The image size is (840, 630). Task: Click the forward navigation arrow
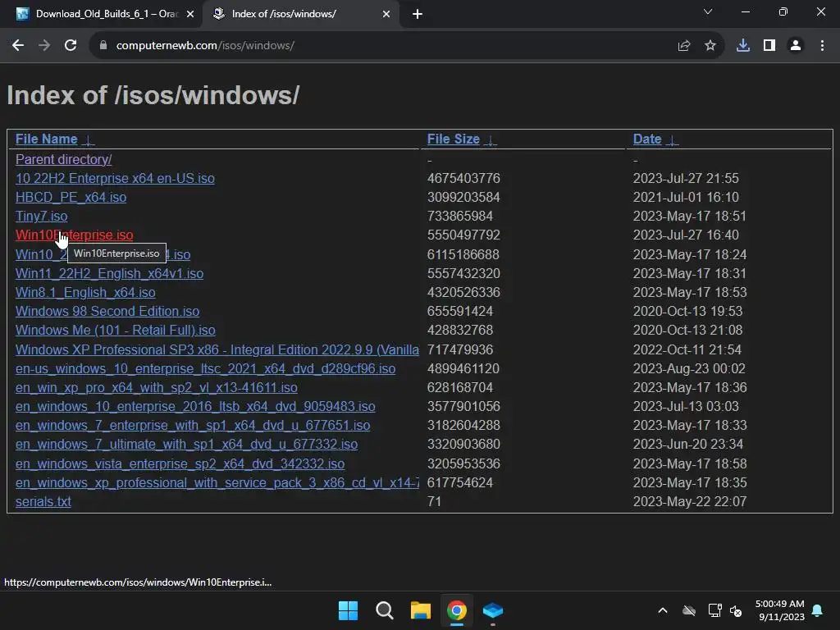(44, 46)
